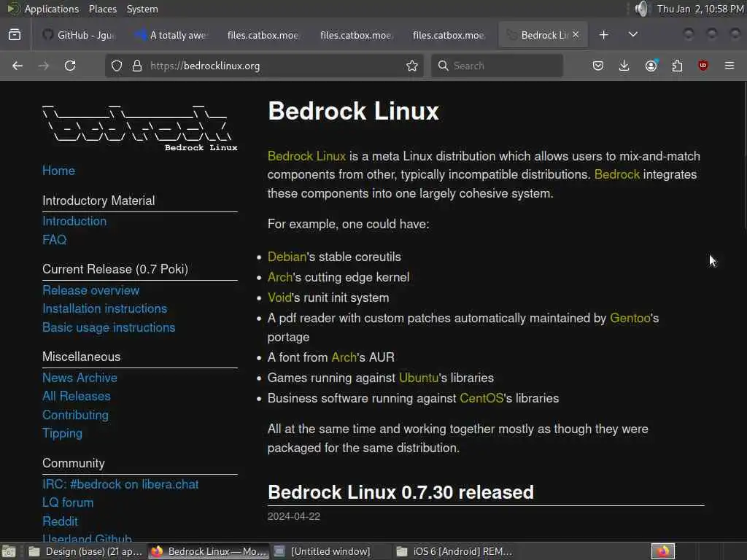Screen dimensions: 747x560
Task: Open the Introduction link
Action: (74, 221)
